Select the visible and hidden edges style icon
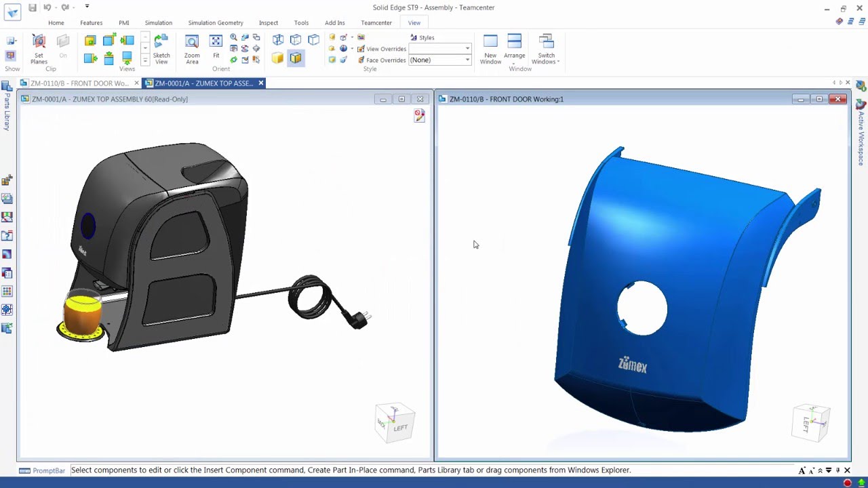Image resolution: width=868 pixels, height=488 pixels. click(x=296, y=40)
